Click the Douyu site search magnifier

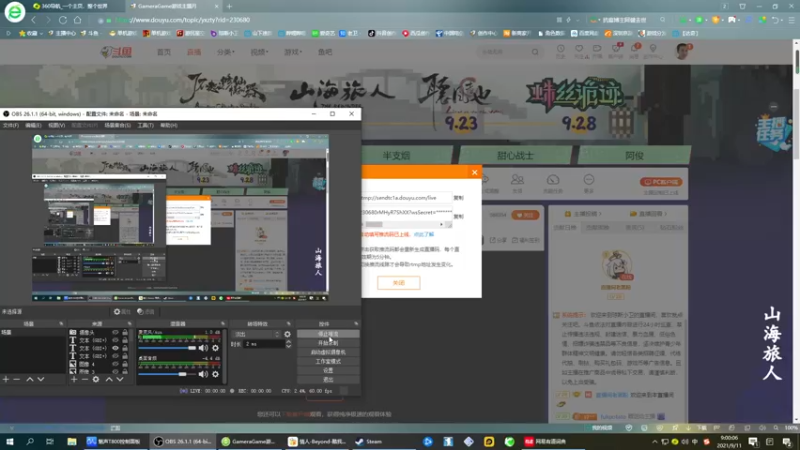click(535, 52)
